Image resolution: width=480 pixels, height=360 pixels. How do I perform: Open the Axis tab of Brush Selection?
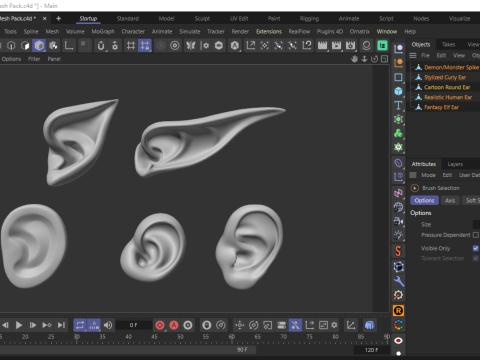(x=450, y=200)
